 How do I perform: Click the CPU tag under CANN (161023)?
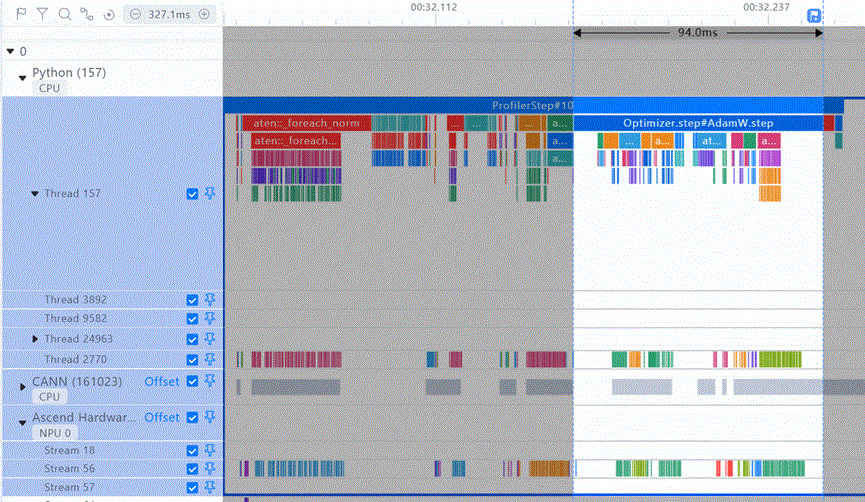tap(49, 397)
